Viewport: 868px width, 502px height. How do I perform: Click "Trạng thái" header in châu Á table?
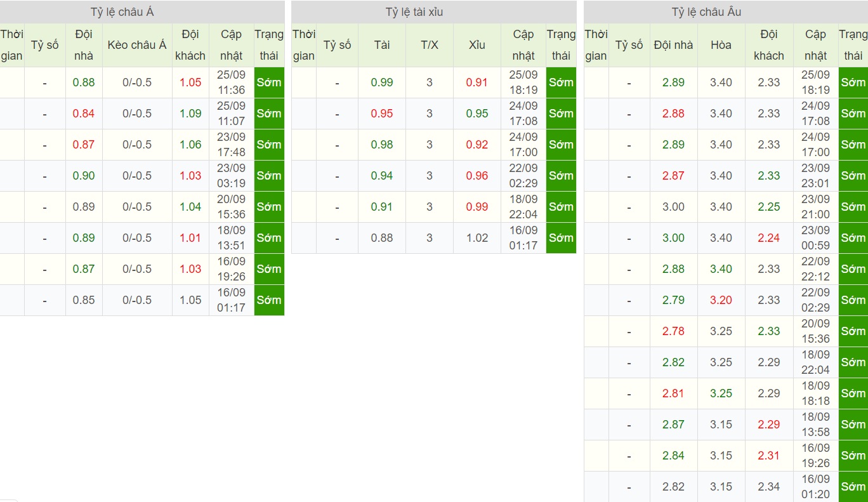coord(269,45)
